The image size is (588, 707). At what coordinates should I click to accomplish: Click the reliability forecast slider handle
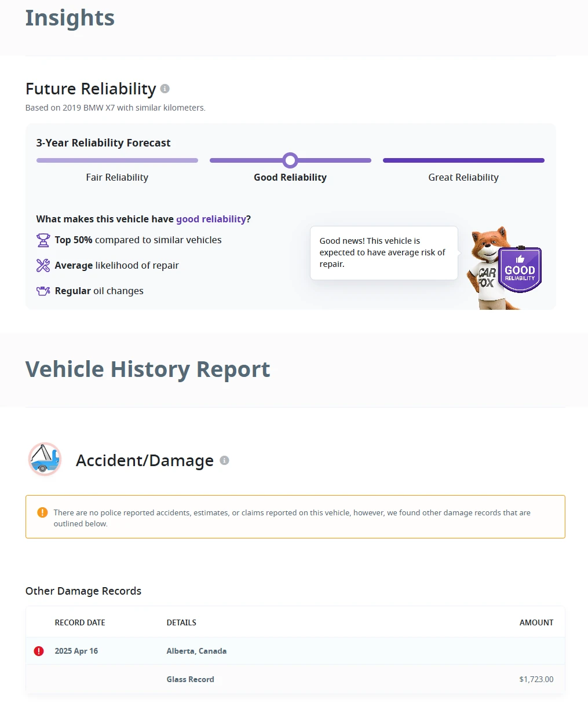(x=290, y=160)
